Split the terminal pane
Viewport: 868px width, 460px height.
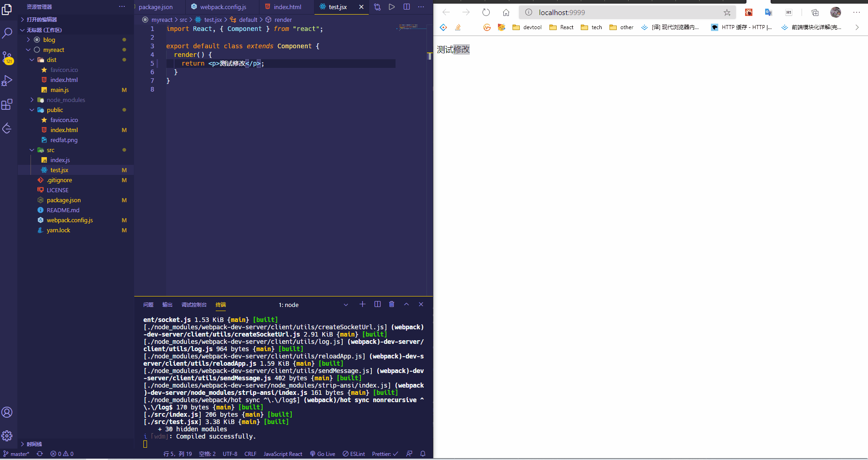tap(377, 304)
